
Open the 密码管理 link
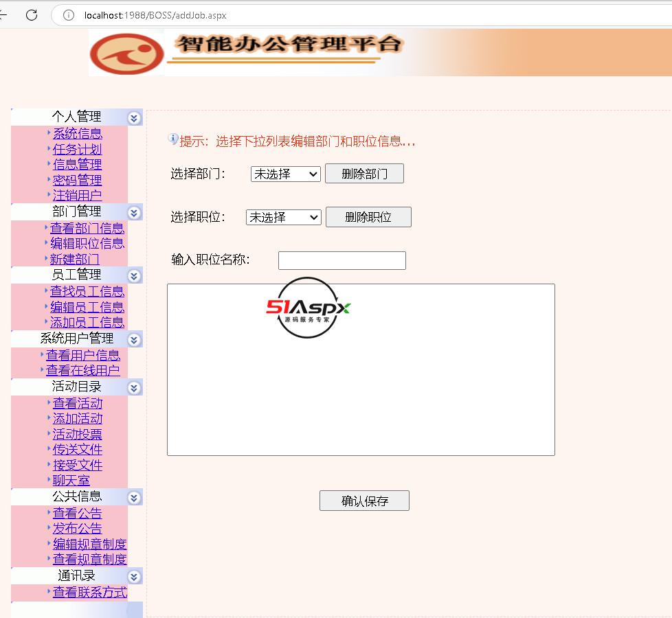tap(78, 180)
